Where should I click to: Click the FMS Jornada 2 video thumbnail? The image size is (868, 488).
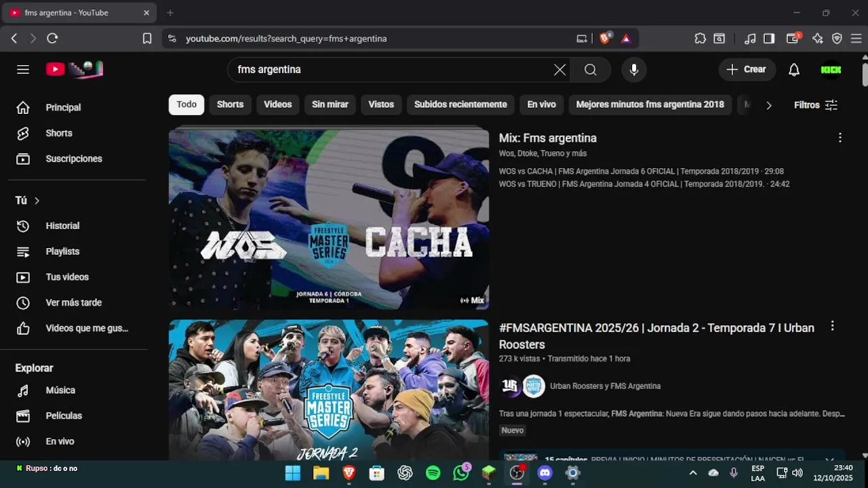click(x=329, y=390)
